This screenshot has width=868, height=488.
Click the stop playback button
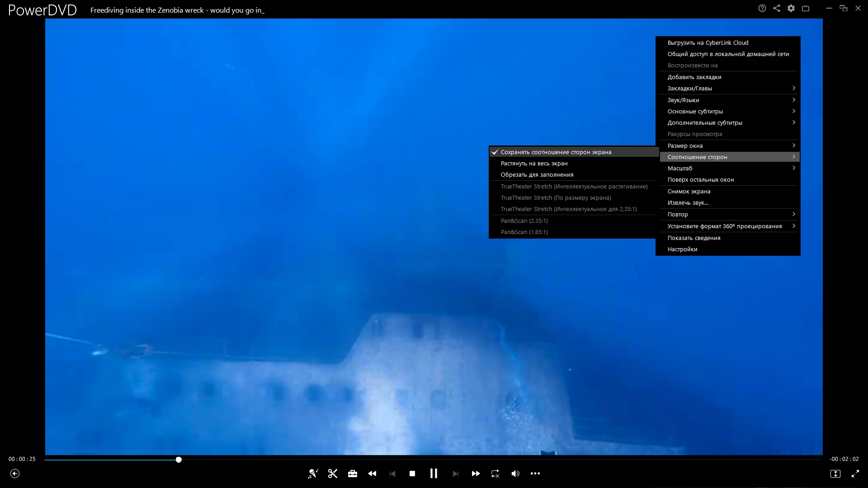click(412, 474)
